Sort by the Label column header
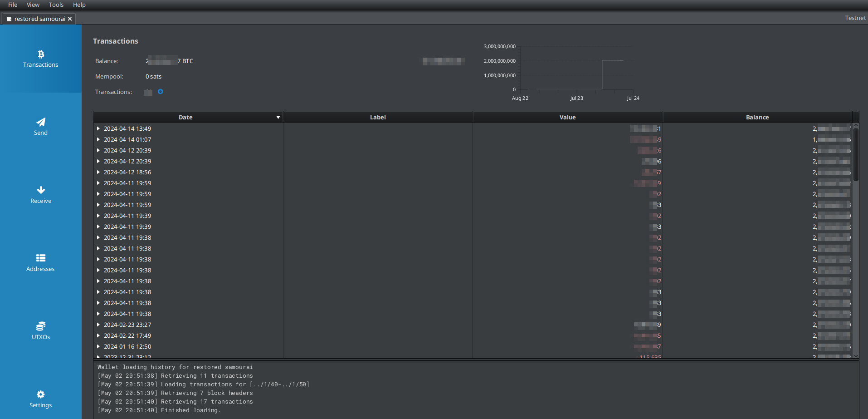This screenshot has height=419, width=868. 378,117
